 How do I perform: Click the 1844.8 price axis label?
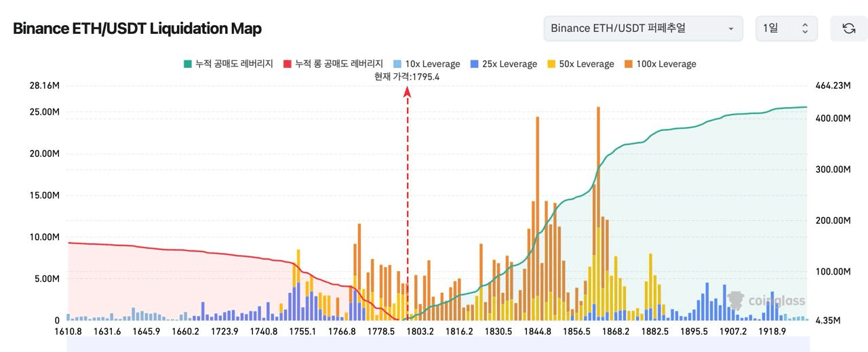[x=538, y=331]
